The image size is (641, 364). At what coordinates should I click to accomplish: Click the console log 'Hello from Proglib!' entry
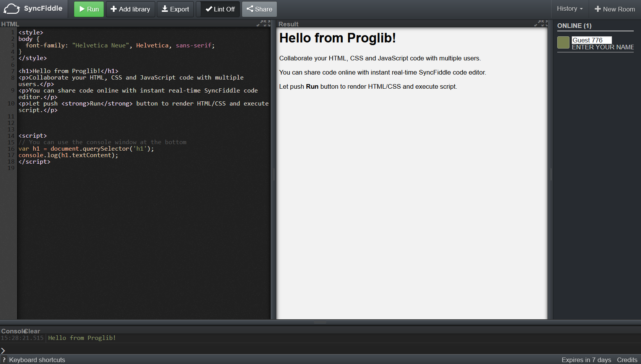[x=82, y=338]
